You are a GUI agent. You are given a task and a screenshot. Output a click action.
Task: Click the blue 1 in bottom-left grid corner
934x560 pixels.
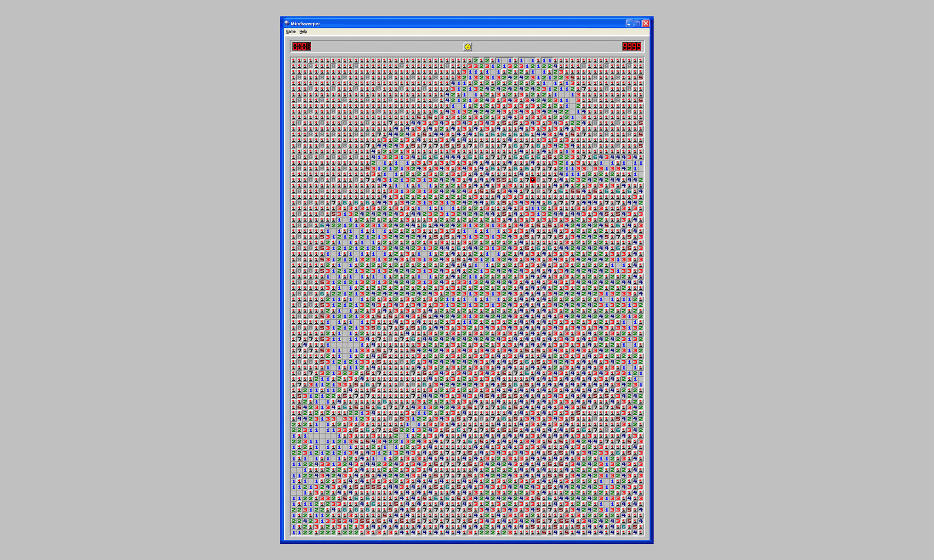pyautogui.click(x=293, y=532)
